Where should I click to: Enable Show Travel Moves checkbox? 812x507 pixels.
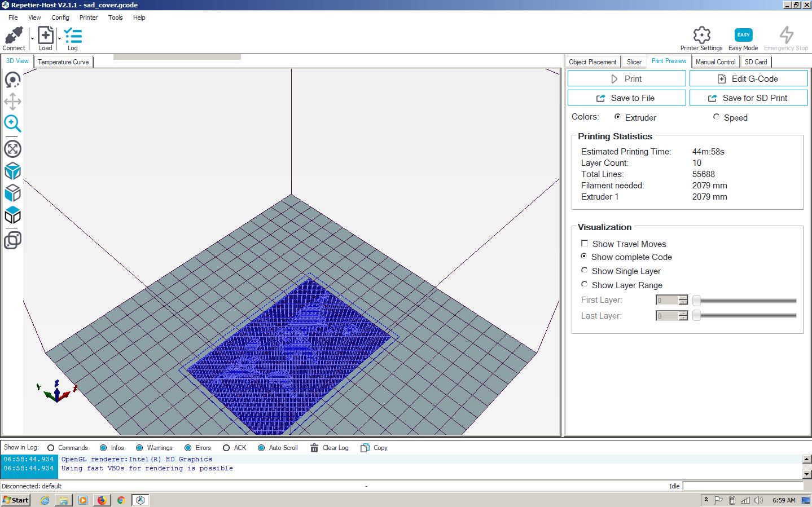[585, 243]
